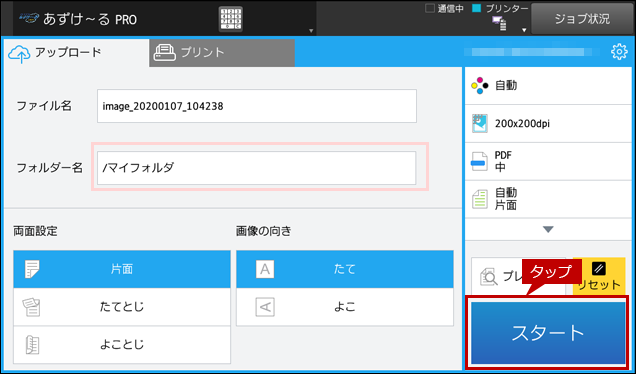Open the フォルダー名 /マイフォルダ field
Screen dimensions: 636x374
point(257,168)
